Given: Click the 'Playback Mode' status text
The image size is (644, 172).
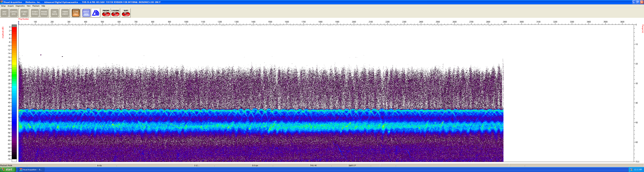Looking at the screenshot, I should coord(6,165).
